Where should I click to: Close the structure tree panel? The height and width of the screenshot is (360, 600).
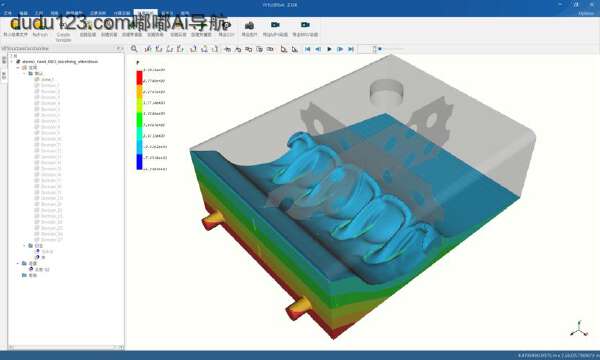[122, 49]
